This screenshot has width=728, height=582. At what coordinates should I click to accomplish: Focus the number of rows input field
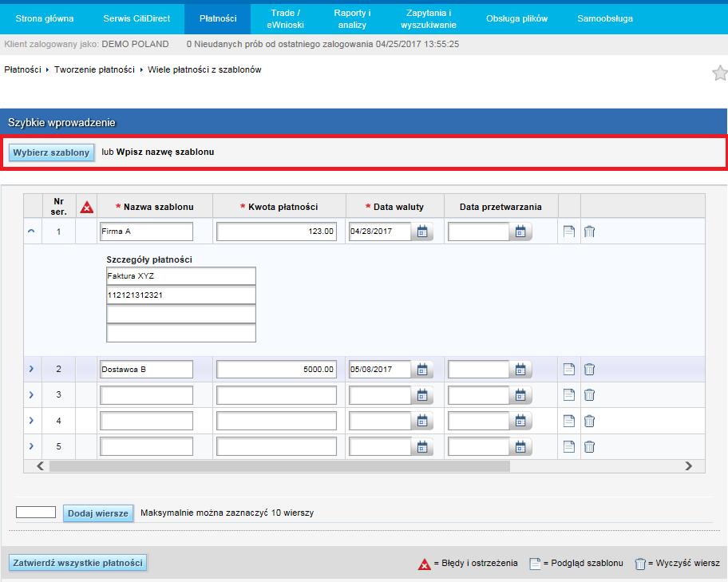pos(36,513)
